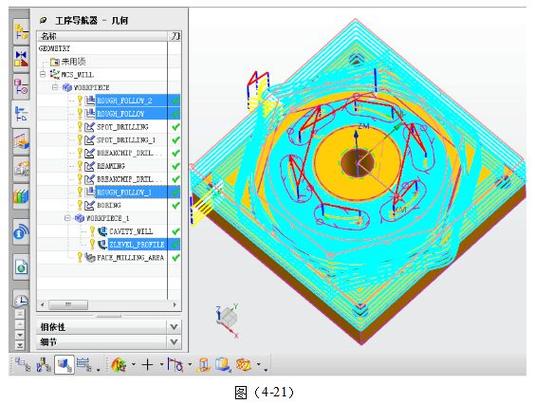Select the SPOT_DRILLING operation
Image resolution: width=535 pixels, height=404 pixels.
point(122,127)
